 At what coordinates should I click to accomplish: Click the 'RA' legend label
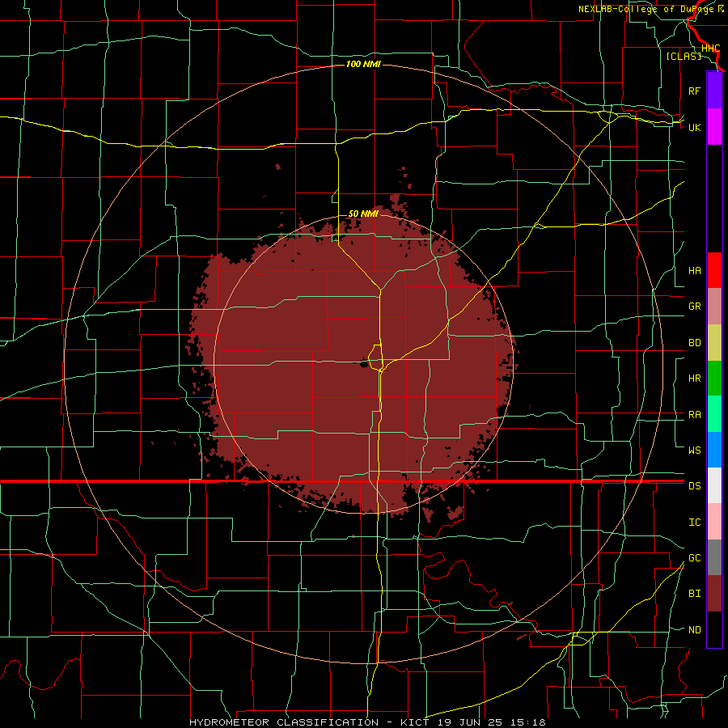(694, 414)
